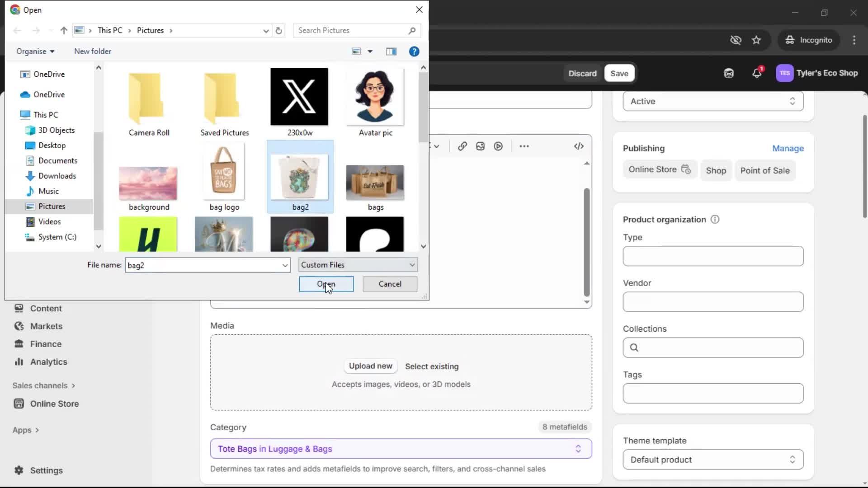
Task: Insert an image via the editor toolbar icon
Action: click(480, 146)
